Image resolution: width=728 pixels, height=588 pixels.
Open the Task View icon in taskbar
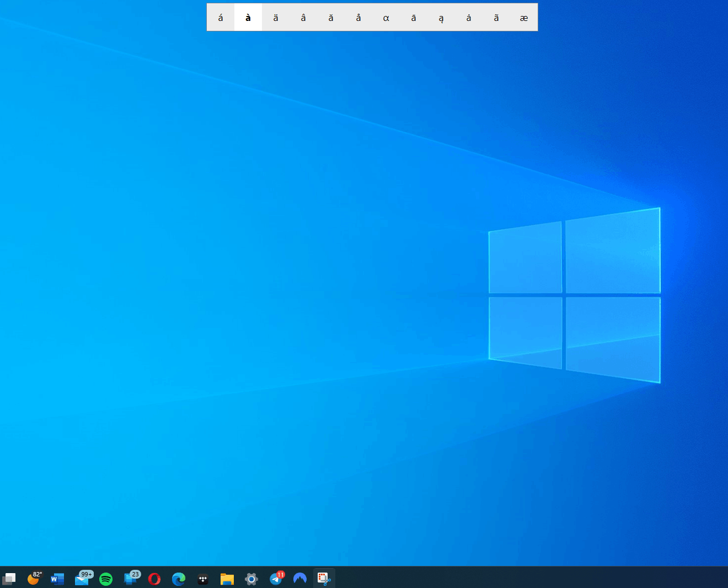coord(9,579)
